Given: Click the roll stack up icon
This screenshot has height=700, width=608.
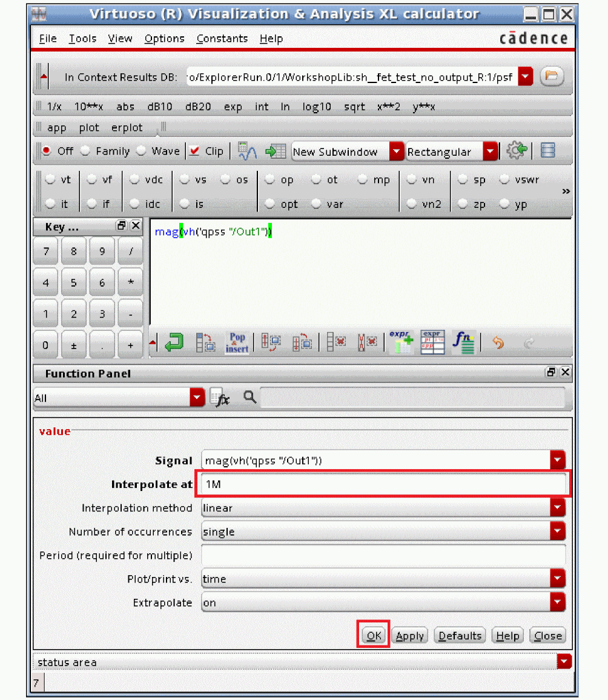Looking at the screenshot, I should pos(270,342).
